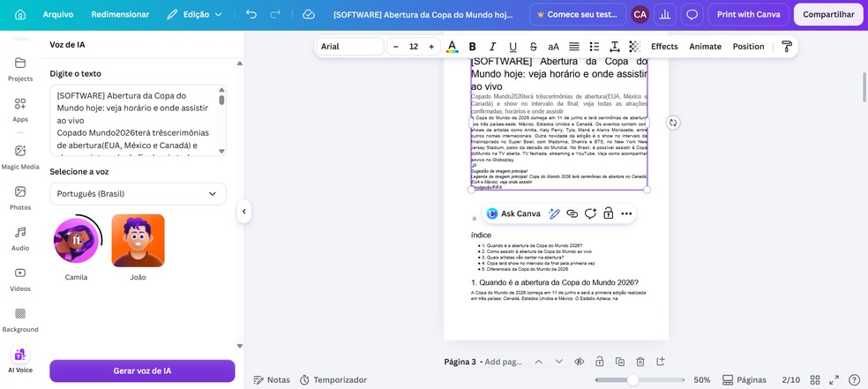Open comments speech bubble icon
This screenshot has height=389, width=868.
tap(692, 14)
